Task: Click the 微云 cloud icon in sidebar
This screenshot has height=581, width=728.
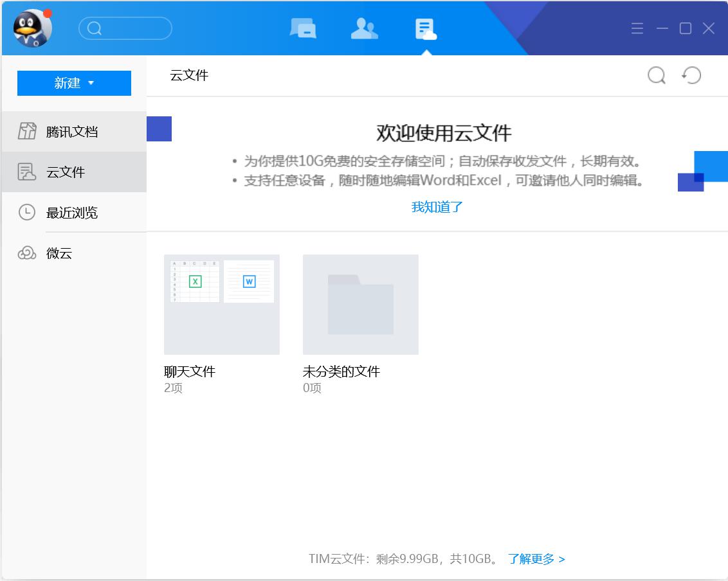Action: [27, 253]
